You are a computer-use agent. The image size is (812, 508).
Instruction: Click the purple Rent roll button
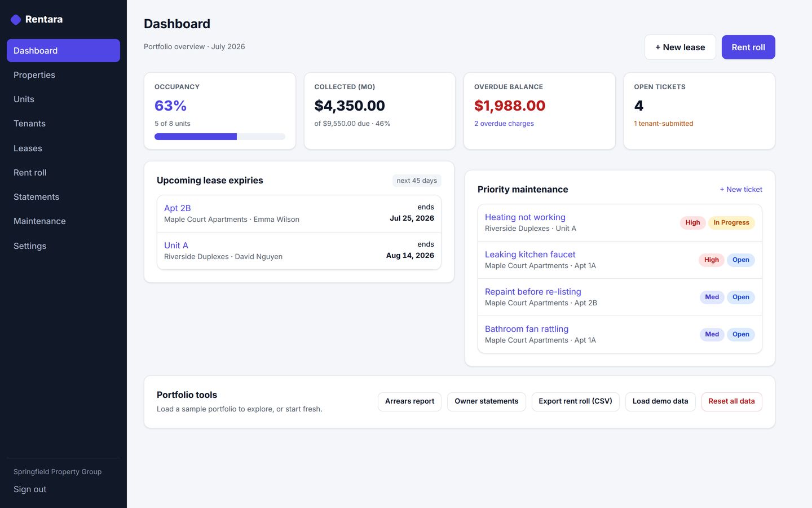tap(748, 47)
